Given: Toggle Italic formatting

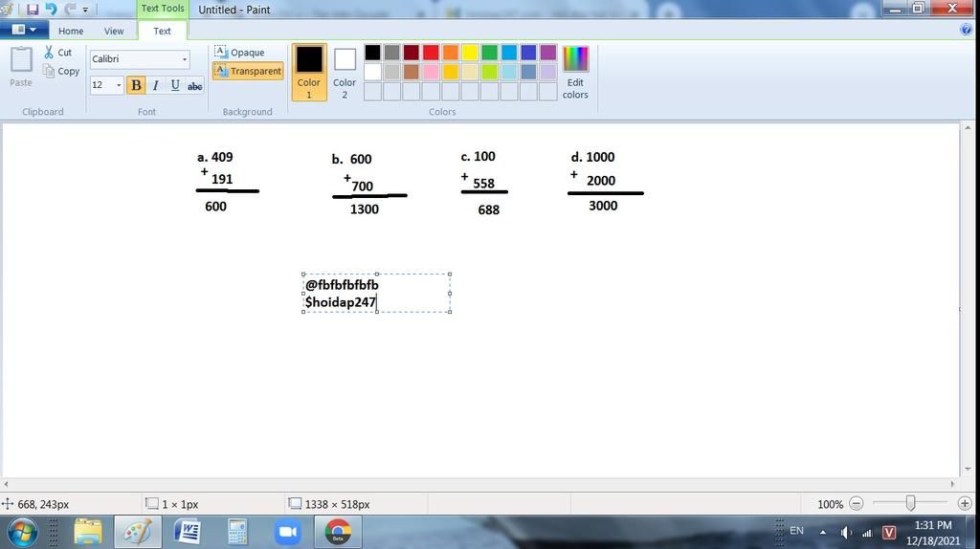Looking at the screenshot, I should 155,85.
